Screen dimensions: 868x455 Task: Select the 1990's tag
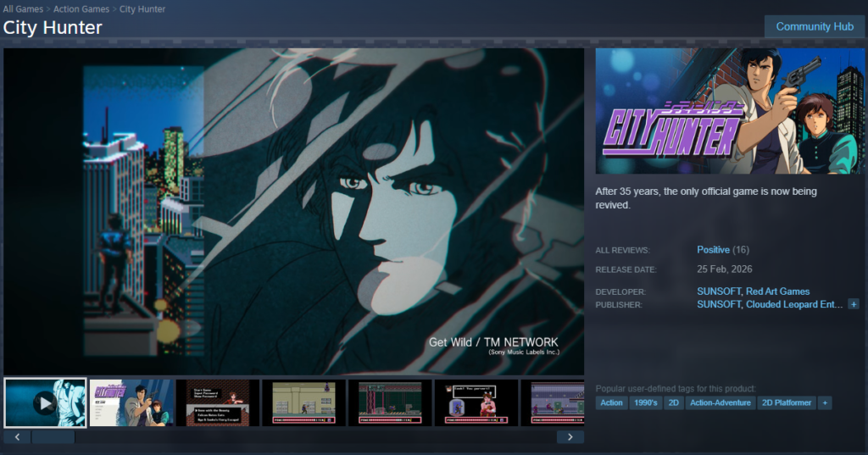coord(645,403)
